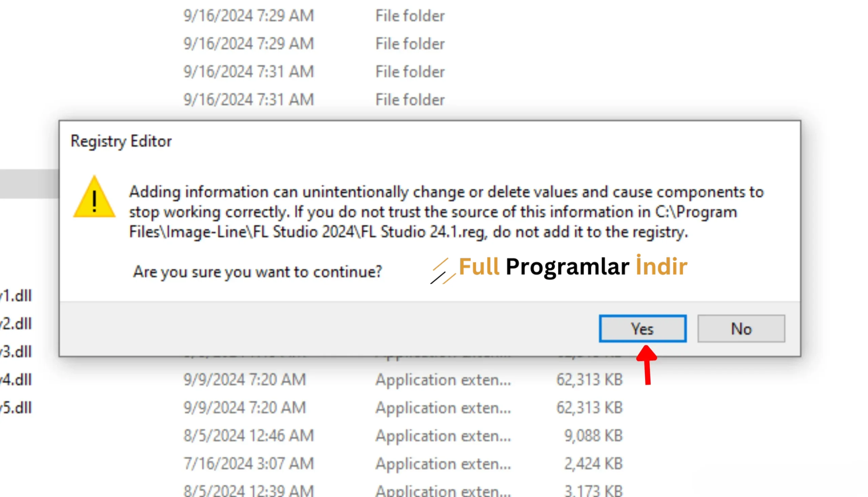868x497 pixels.
Task: Click the Registry Editor dialog title
Action: pyautogui.click(x=121, y=141)
